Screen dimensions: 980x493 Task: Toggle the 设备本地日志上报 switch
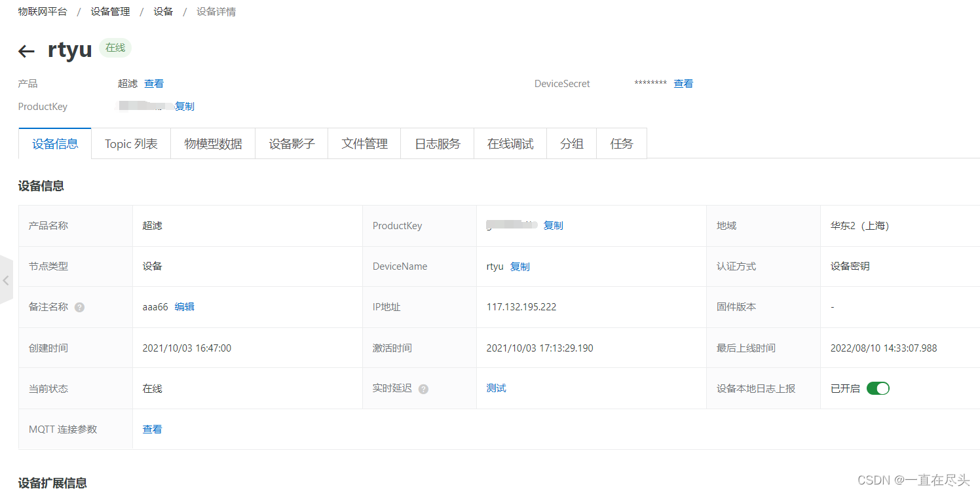pos(878,388)
